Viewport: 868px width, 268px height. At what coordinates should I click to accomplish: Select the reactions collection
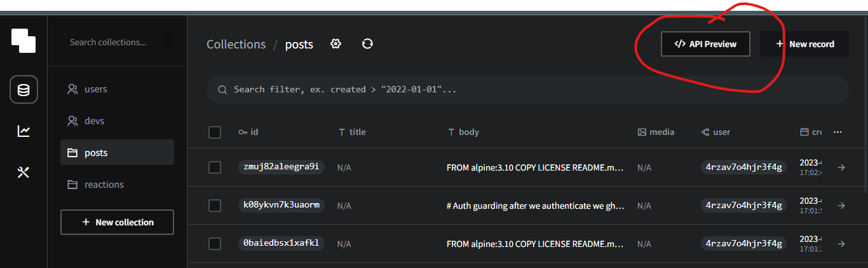[117, 185]
